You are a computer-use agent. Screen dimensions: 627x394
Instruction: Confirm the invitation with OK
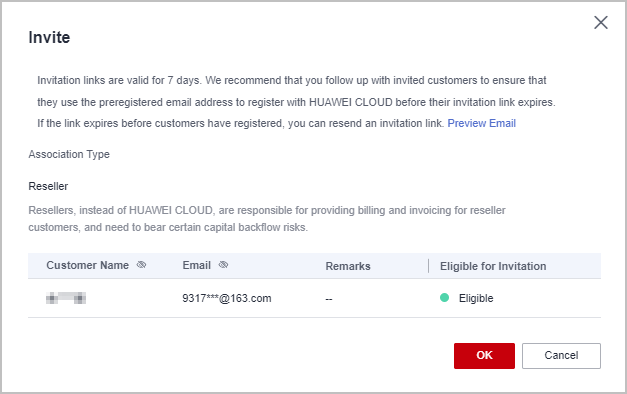point(484,356)
